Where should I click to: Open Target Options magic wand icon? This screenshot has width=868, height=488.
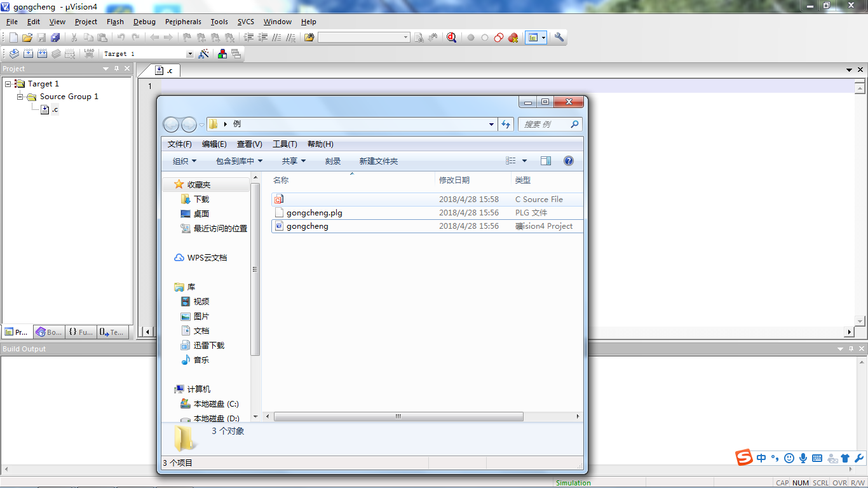pyautogui.click(x=203, y=54)
